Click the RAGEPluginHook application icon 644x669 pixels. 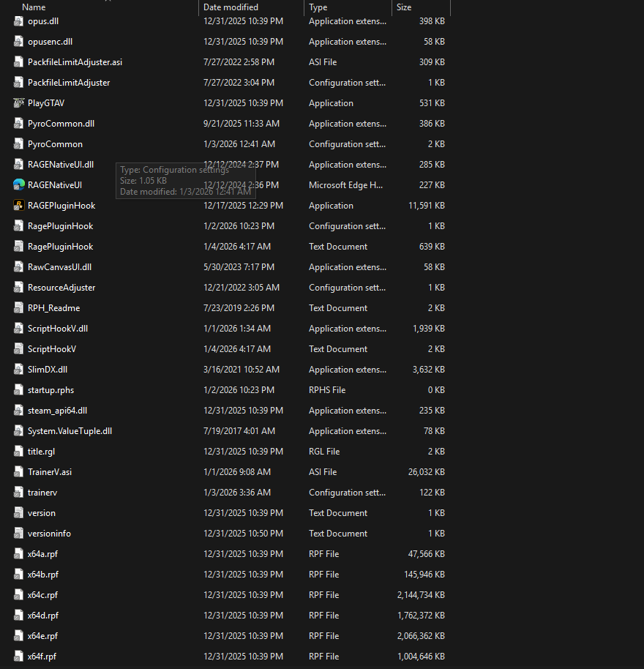[x=18, y=205]
